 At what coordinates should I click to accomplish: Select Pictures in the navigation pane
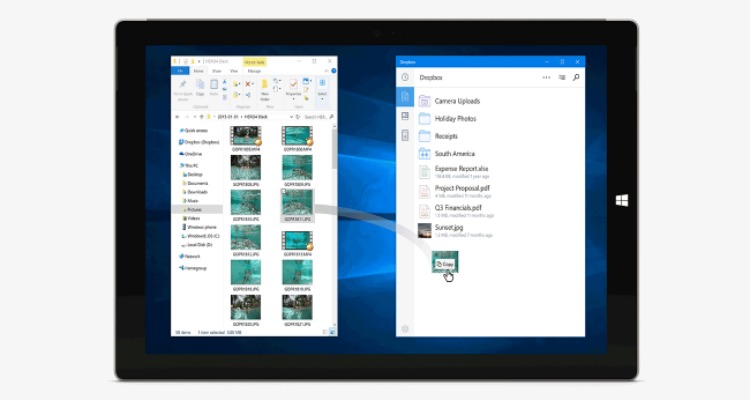tap(193, 210)
